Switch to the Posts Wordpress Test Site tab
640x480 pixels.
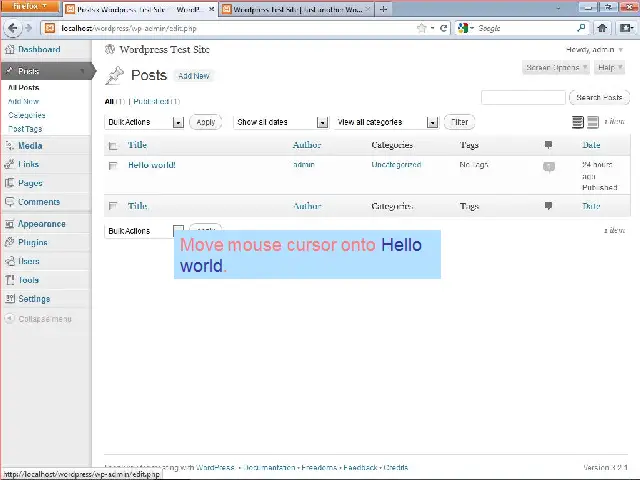140,9
